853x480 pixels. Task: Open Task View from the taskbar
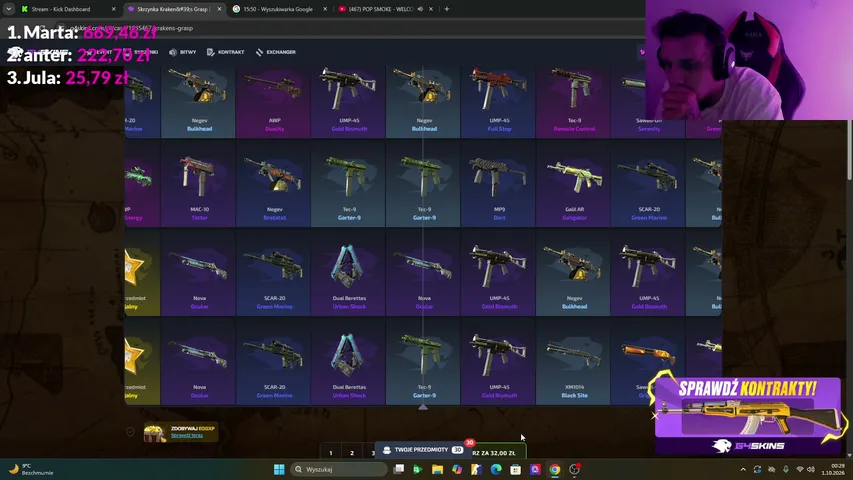coord(399,469)
